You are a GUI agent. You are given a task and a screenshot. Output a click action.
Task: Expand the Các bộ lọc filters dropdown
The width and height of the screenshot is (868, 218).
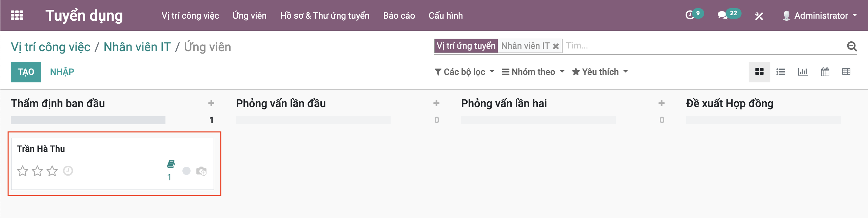coord(465,72)
